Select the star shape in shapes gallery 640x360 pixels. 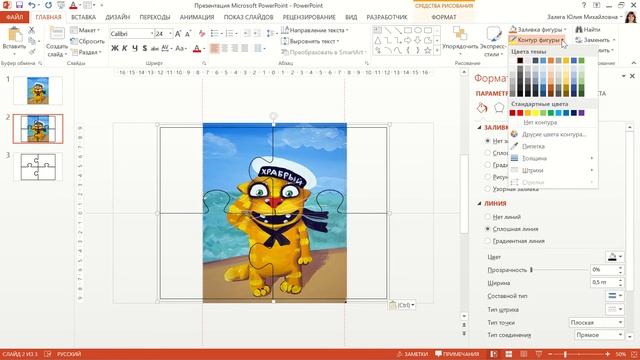point(427,50)
